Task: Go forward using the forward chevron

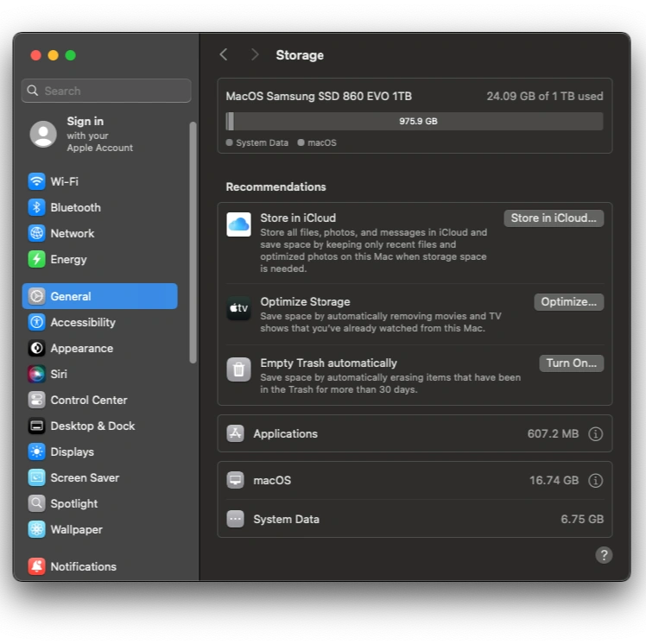Action: 255,54
